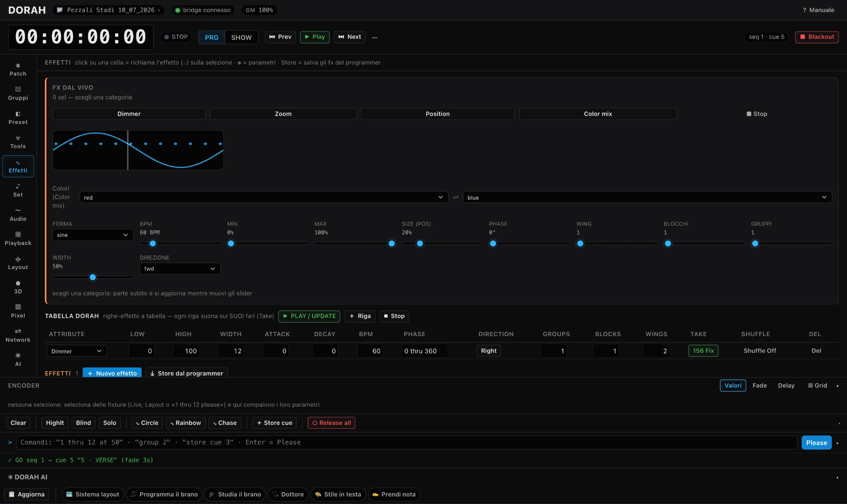Open the Dimmer attribute dropdown
This screenshot has height=504, width=847.
coord(77,351)
